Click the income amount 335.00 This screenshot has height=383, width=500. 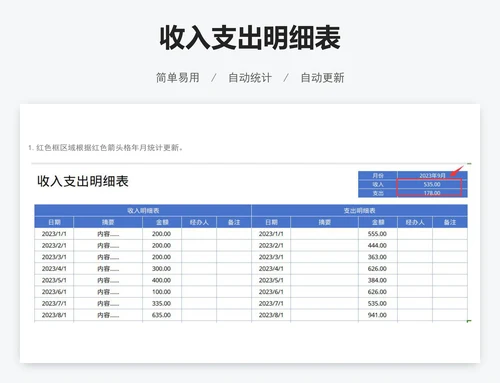point(161,304)
